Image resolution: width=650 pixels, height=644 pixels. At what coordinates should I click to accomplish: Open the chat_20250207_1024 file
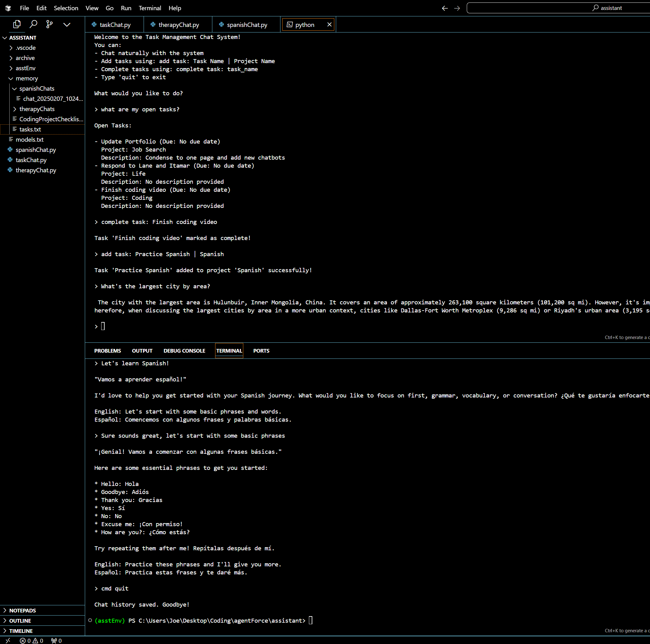(53, 99)
